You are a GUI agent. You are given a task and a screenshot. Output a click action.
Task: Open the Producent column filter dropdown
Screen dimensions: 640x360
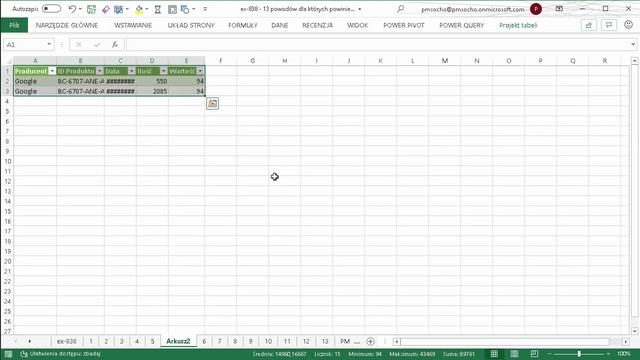(x=52, y=71)
